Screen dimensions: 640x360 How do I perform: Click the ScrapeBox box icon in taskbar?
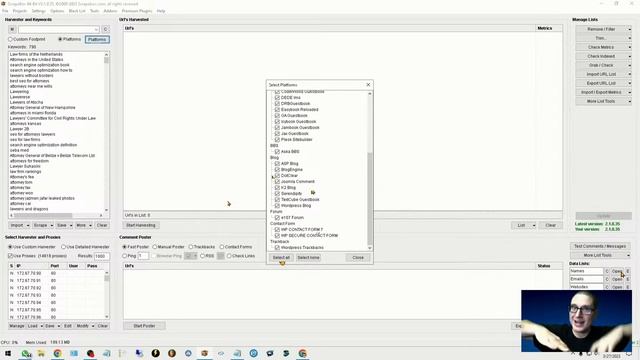pos(204,353)
